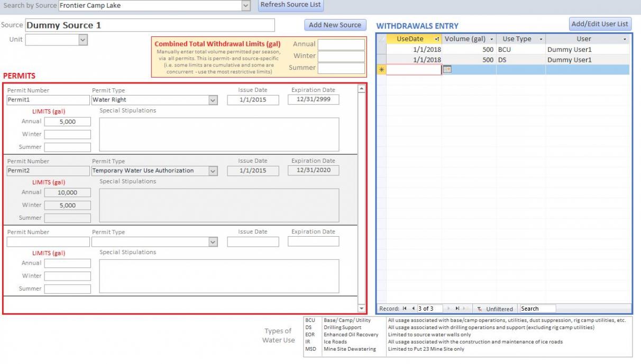Click 'Ice Roads' in water use legend
This screenshot has height=364, width=641.
335,342
